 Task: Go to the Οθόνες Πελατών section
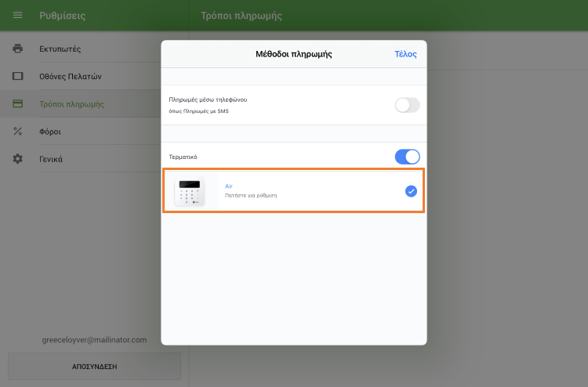point(71,77)
